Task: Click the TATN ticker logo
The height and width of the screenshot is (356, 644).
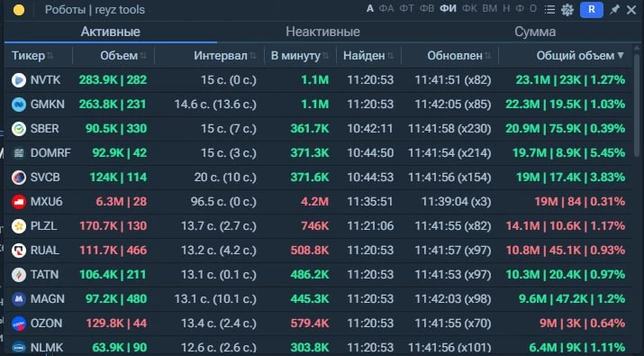Action: pyautogui.click(x=19, y=275)
